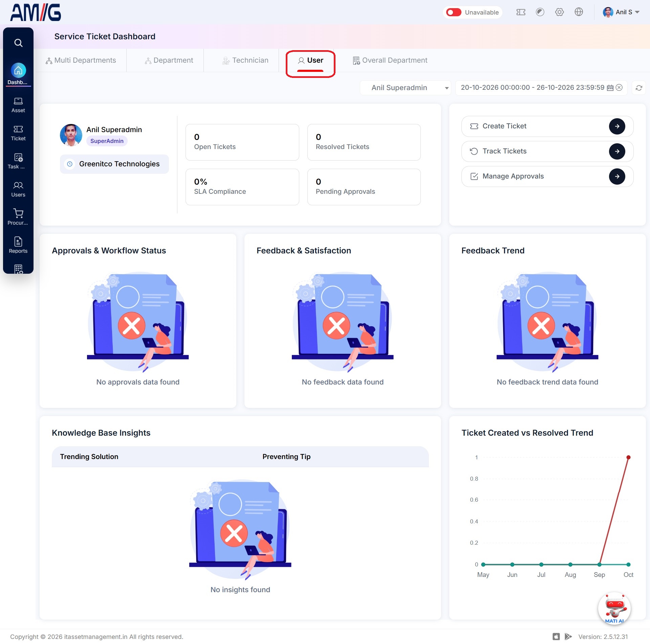Click the Anil Superadmin profile photo
This screenshot has width=650, height=644.
[x=71, y=135]
